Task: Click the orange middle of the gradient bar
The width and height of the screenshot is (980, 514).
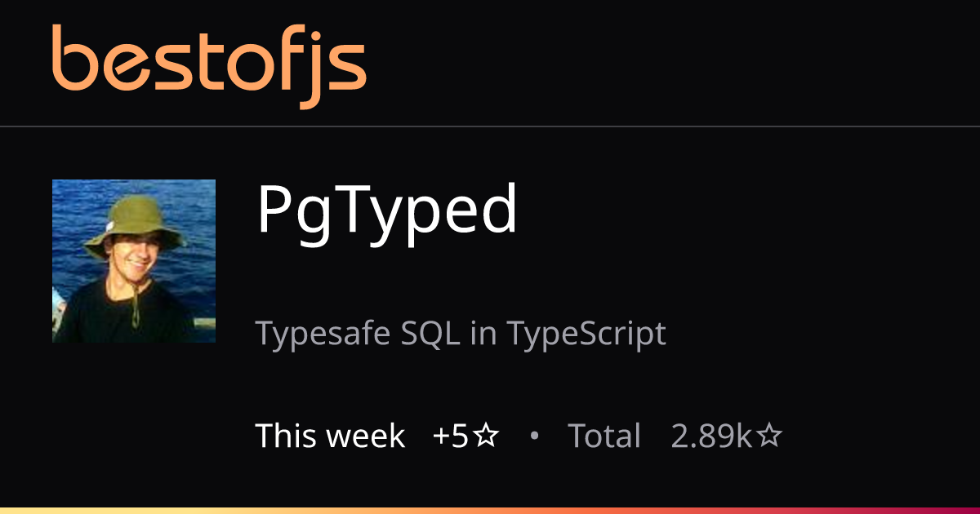Action: [490, 511]
